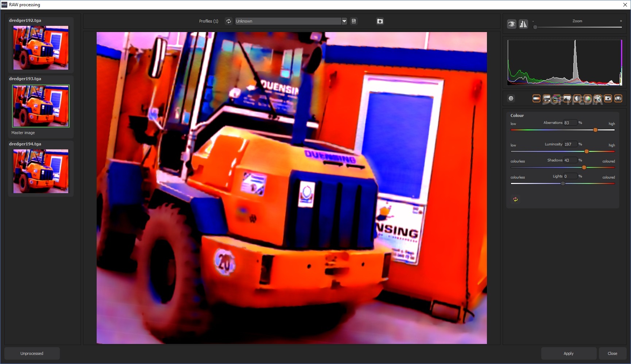Click the Lights slider handle
The image size is (631, 364).
563,183
